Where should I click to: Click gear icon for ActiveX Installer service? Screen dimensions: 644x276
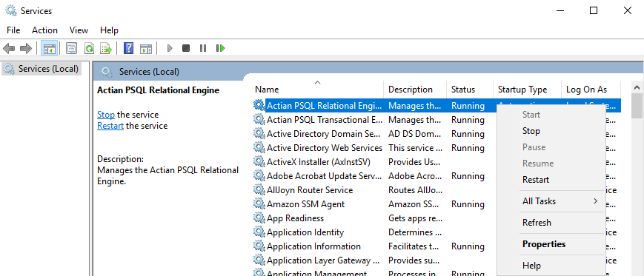[259, 161]
